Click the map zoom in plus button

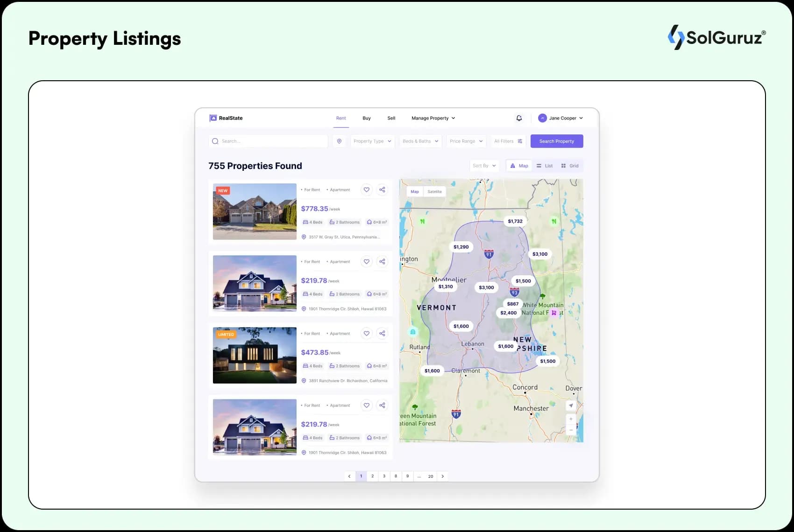571,419
